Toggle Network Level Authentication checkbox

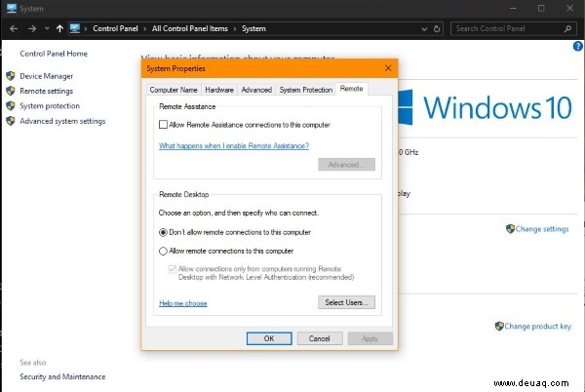pyautogui.click(x=173, y=269)
